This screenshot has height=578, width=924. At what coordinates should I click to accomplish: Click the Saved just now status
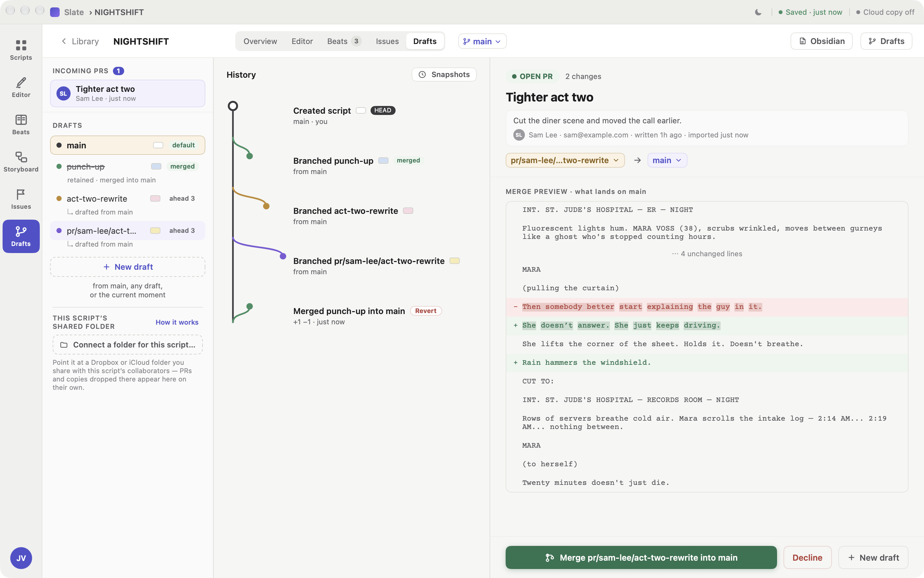tap(810, 12)
